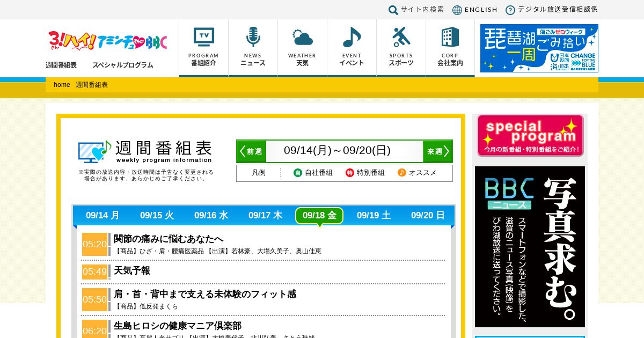Select the 09/18 金 tab
The image size is (644, 338).
(319, 216)
